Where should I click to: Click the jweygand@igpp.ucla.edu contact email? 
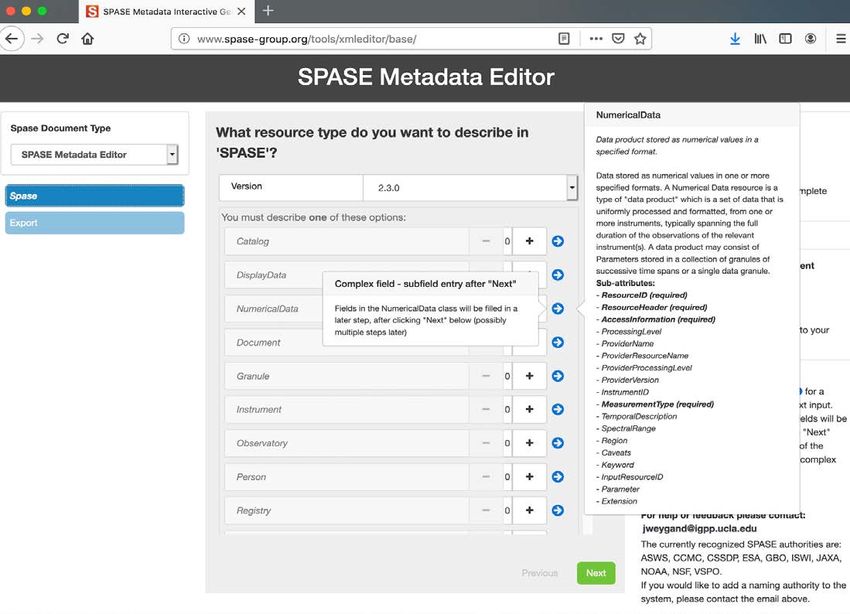click(x=699, y=528)
